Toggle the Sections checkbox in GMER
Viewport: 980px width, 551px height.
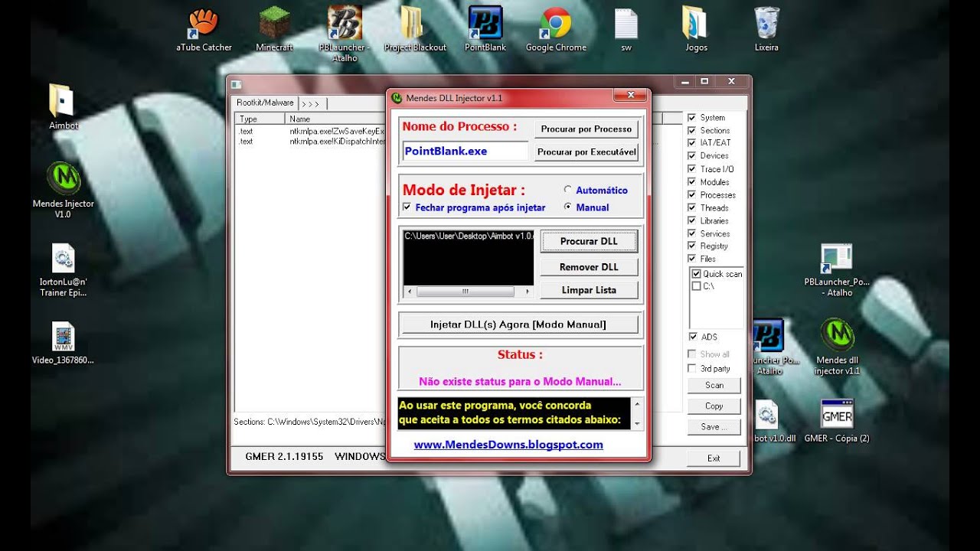click(692, 131)
